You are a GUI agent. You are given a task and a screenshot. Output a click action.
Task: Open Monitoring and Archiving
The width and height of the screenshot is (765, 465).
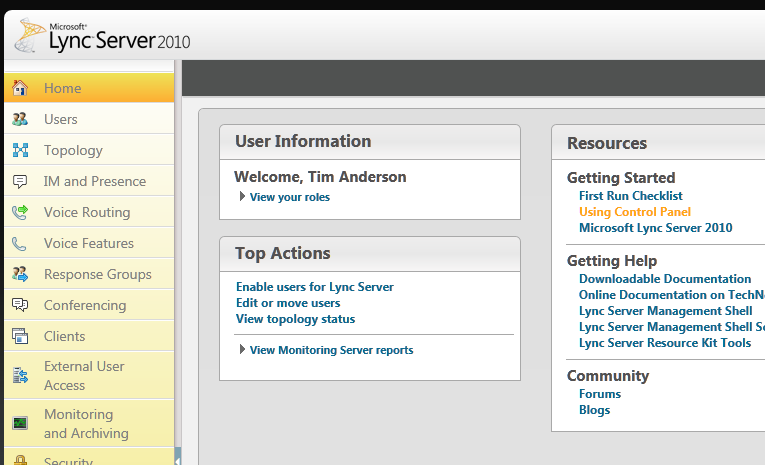pos(89,423)
